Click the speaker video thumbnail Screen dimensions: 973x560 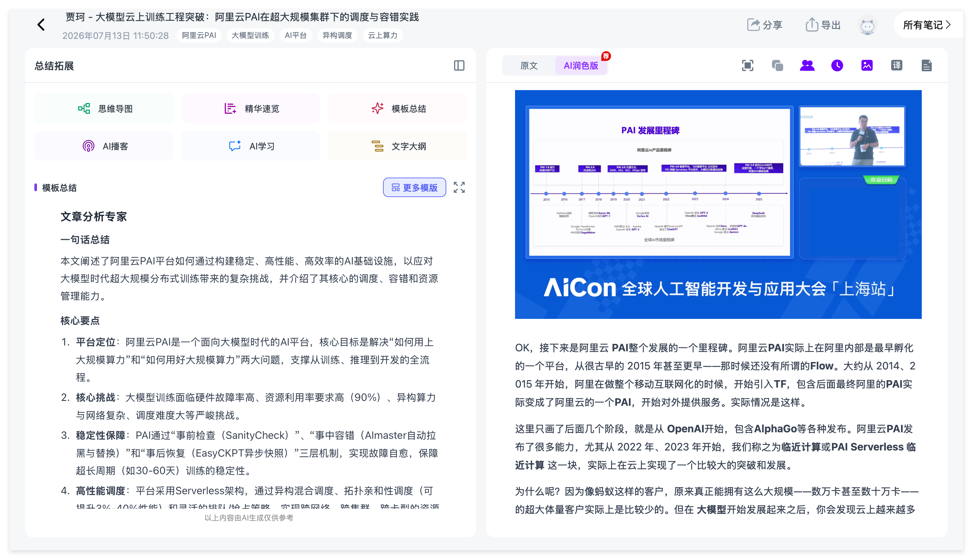point(852,136)
